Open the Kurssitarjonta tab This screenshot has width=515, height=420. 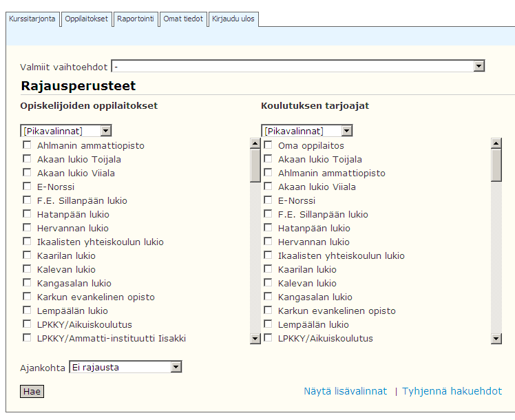tap(32, 19)
